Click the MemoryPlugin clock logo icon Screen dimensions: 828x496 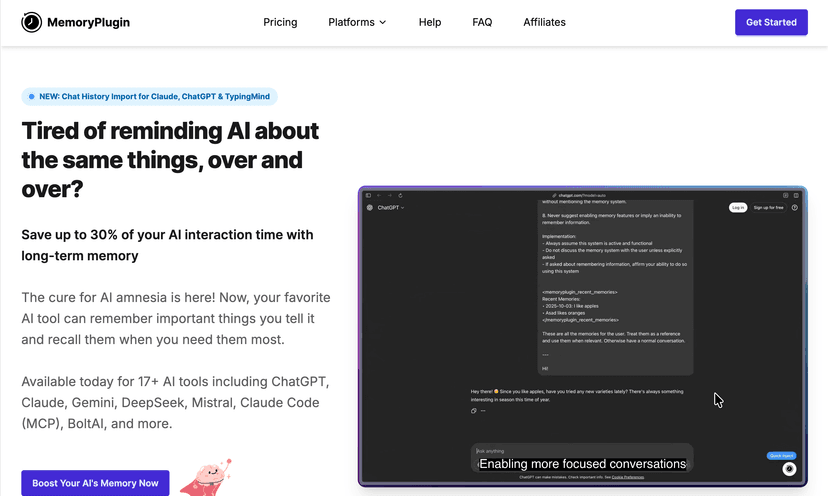pos(32,22)
